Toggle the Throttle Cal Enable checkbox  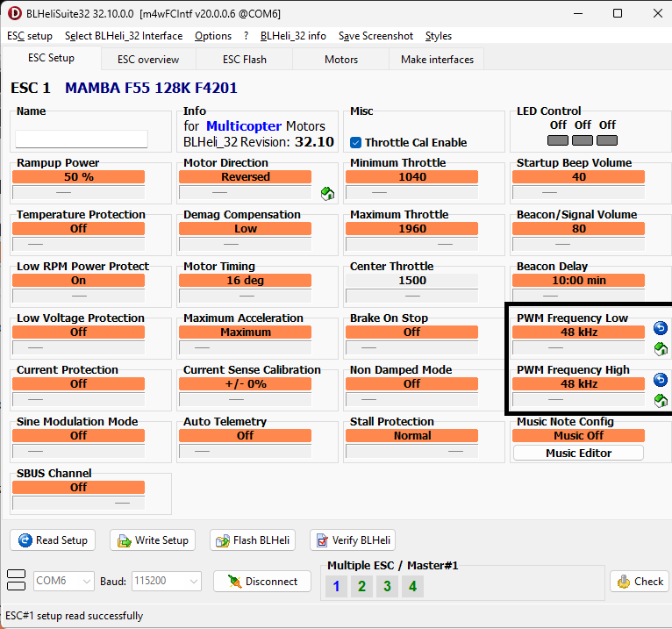click(x=356, y=142)
